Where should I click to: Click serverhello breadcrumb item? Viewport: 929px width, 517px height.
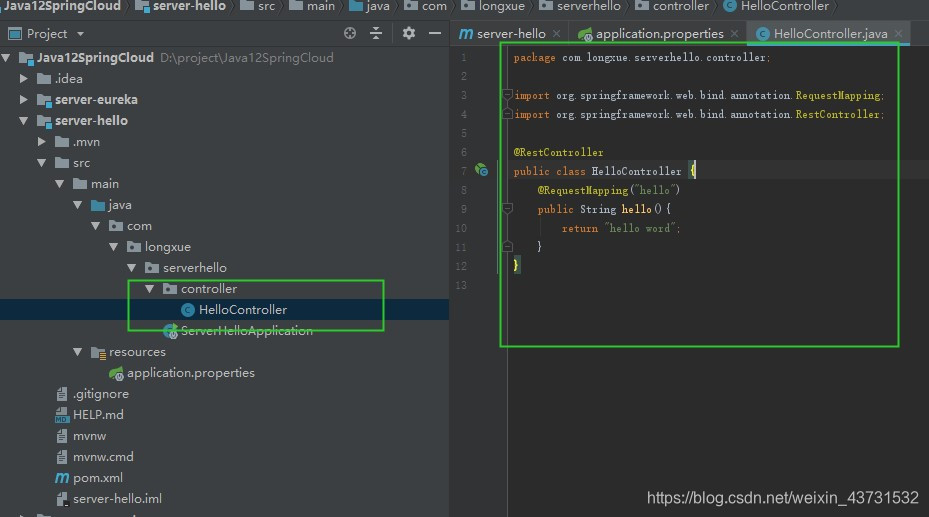[x=579, y=7]
